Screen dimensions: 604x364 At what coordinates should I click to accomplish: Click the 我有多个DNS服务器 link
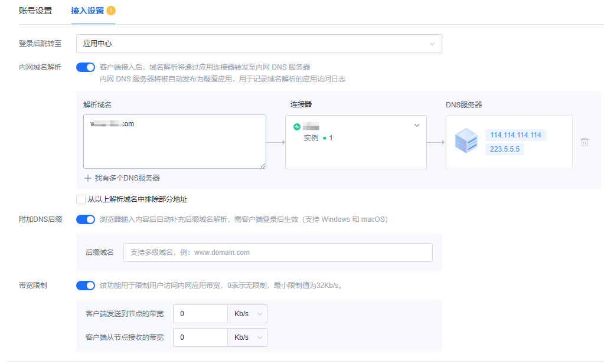tap(127, 178)
